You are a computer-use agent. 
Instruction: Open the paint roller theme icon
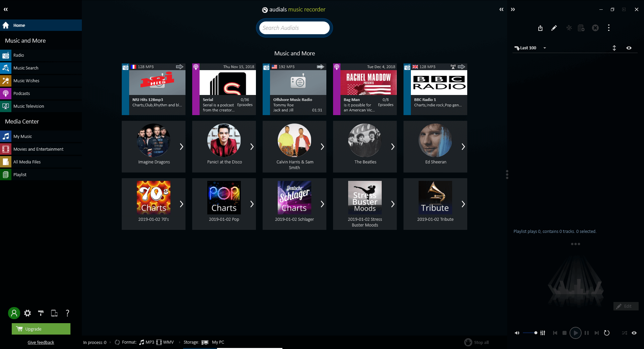pyautogui.click(x=41, y=313)
